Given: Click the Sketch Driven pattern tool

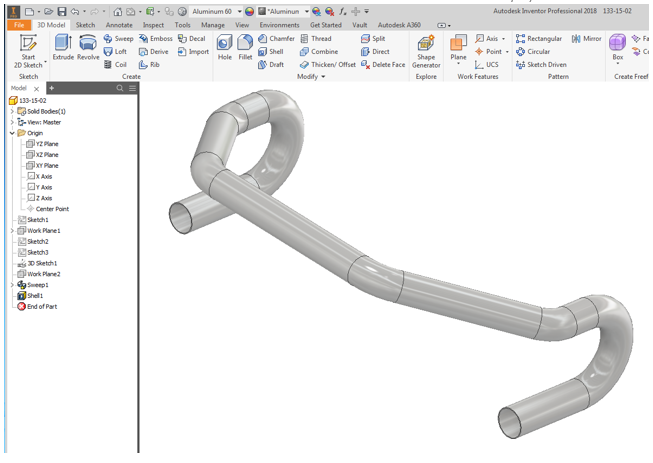Looking at the screenshot, I should coord(541,65).
